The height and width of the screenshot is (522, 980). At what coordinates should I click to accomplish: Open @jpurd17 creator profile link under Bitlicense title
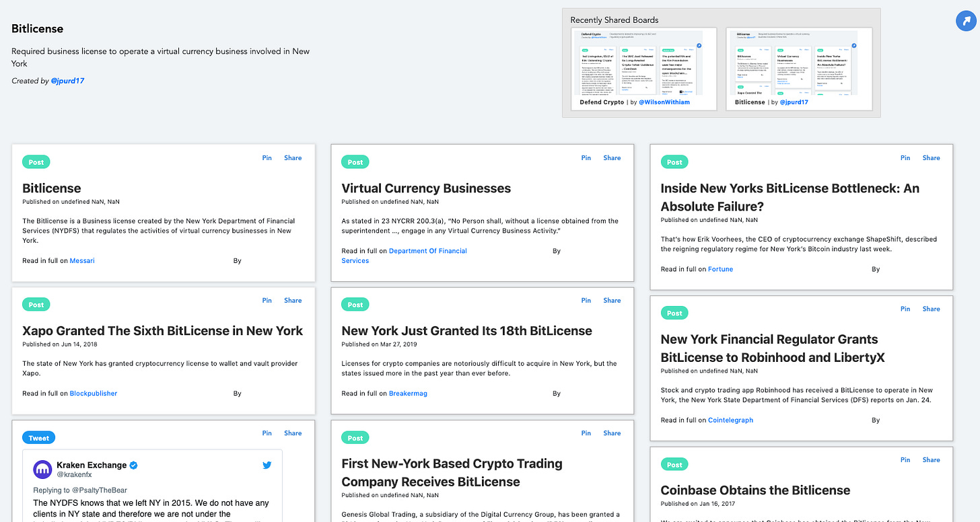(68, 81)
